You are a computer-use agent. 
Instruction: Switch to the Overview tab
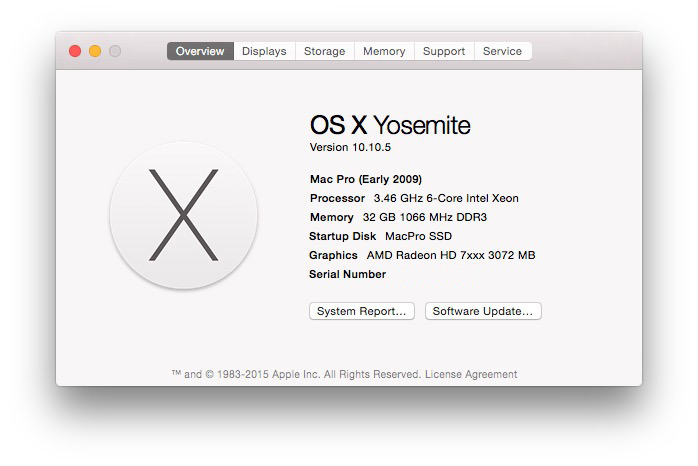tap(200, 51)
